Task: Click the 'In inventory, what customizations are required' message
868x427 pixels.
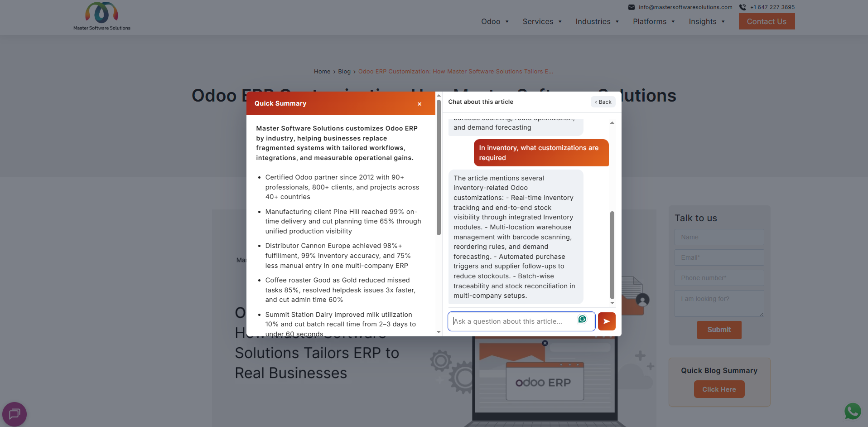Action: point(541,153)
